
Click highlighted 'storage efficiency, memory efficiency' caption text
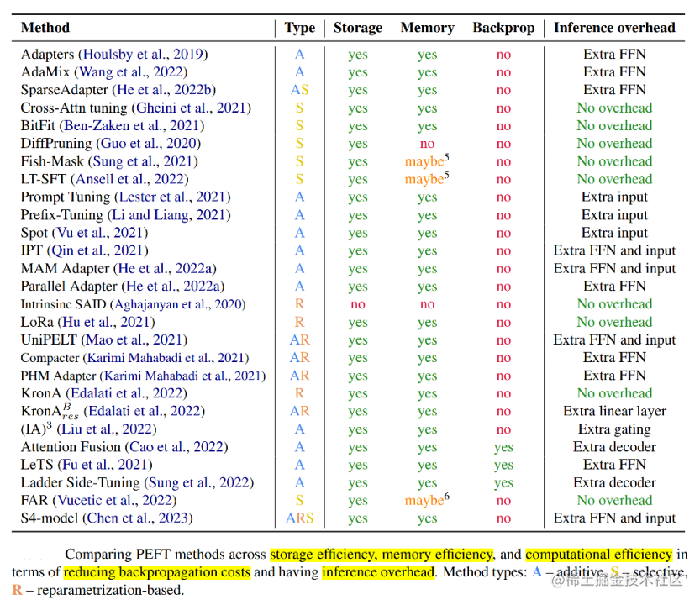[382, 555]
